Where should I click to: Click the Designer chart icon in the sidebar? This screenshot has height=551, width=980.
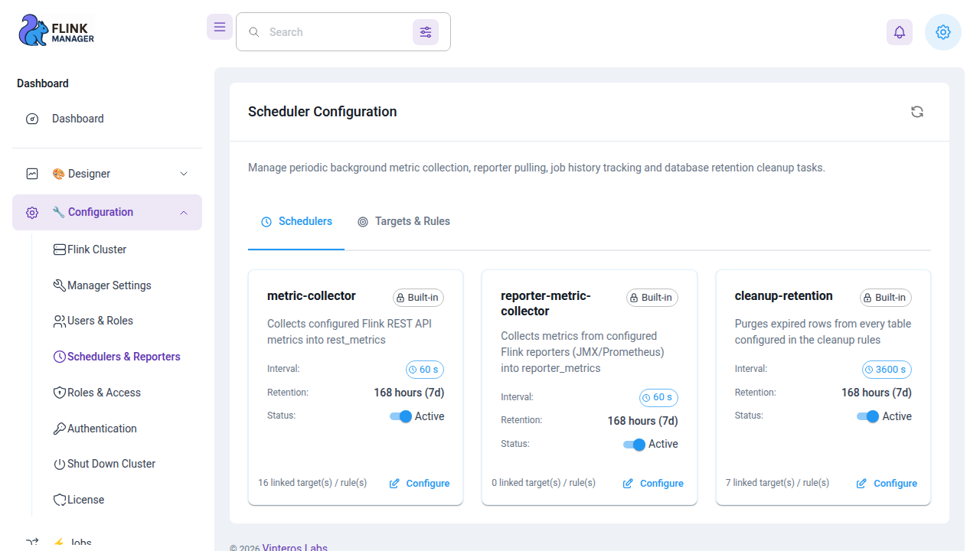tap(32, 174)
